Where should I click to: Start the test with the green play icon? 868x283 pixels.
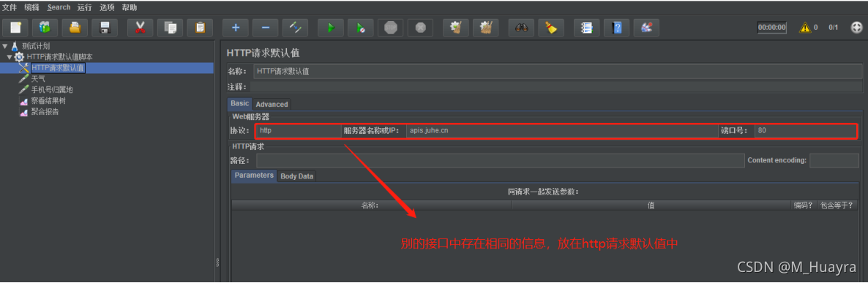331,28
